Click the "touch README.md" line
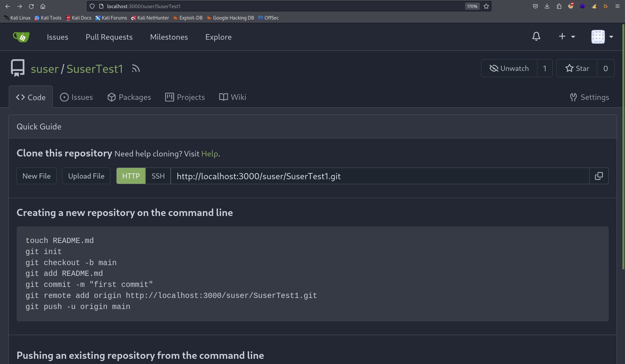Viewport: 625px width, 364px height. pos(60,241)
